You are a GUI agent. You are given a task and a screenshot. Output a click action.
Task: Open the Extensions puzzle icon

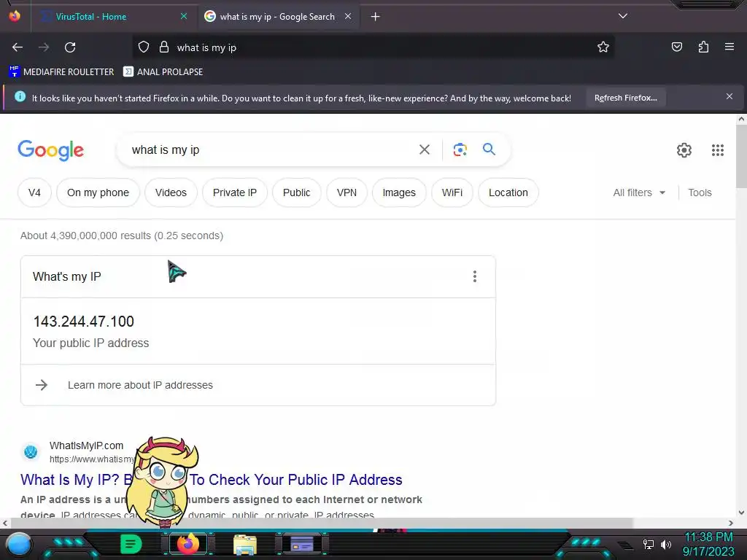[x=703, y=47]
